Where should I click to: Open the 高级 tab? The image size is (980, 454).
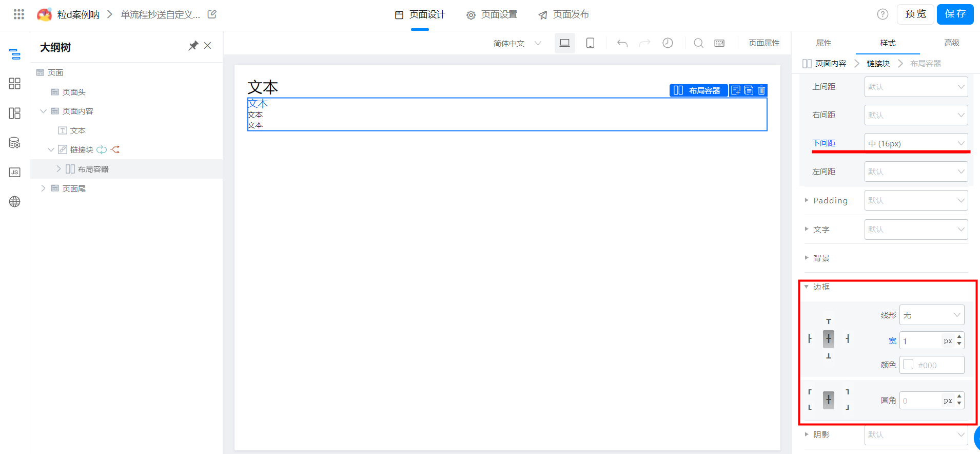click(952, 43)
